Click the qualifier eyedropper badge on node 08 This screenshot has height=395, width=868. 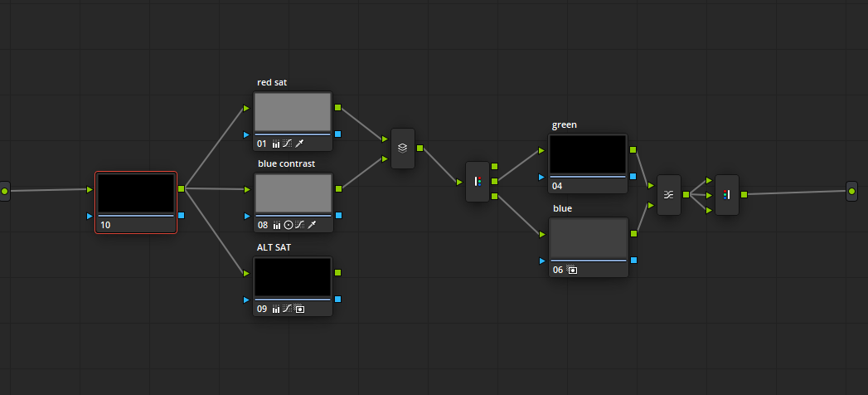coord(312,226)
